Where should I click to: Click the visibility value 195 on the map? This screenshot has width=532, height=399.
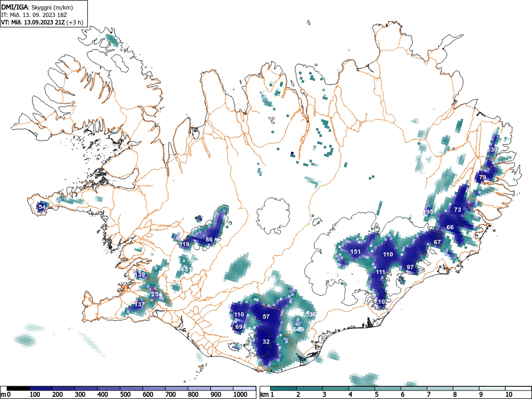click(428, 212)
